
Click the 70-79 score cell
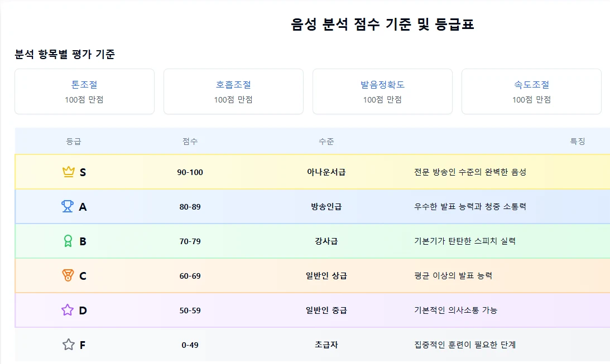click(x=190, y=241)
